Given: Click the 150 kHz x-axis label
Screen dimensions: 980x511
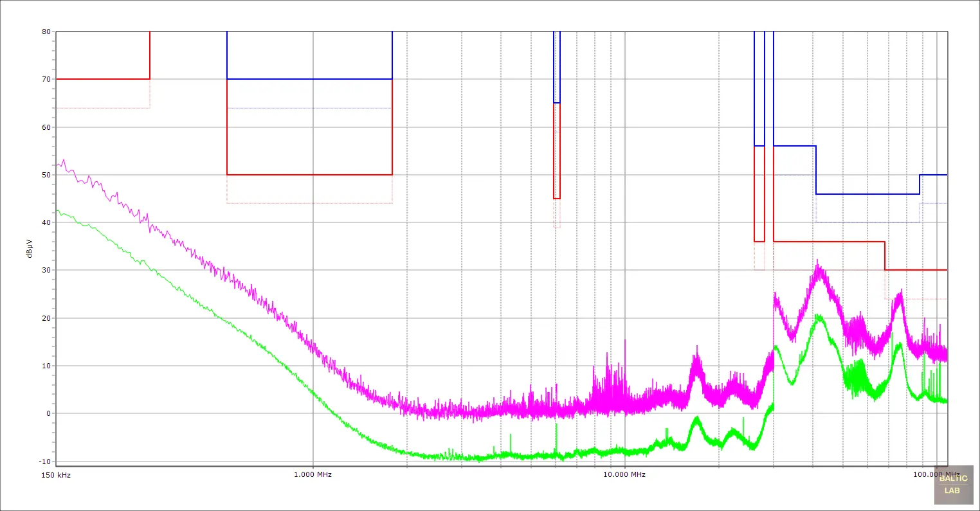Looking at the screenshot, I should [57, 475].
